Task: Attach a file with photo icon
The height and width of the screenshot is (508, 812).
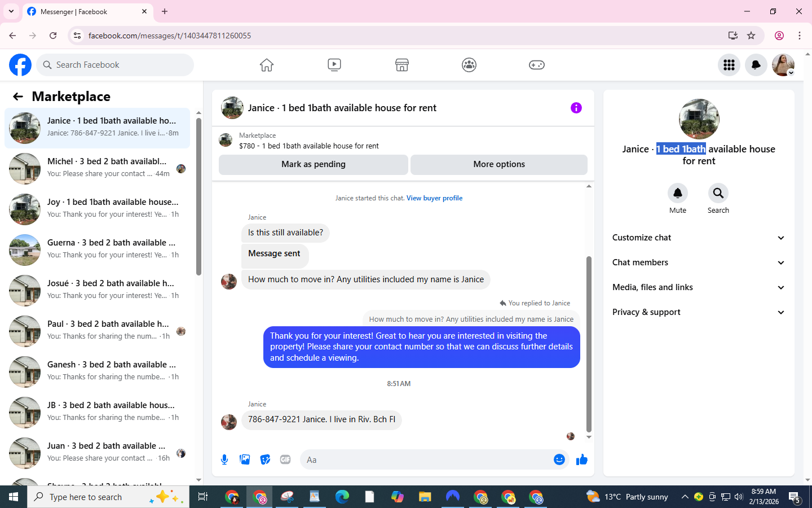Action: (245, 459)
